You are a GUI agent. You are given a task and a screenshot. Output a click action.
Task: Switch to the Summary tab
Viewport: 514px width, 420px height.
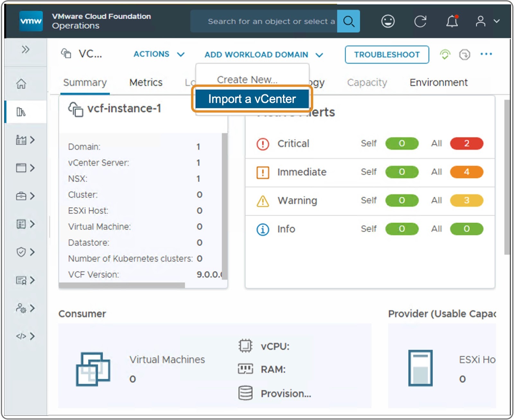85,83
